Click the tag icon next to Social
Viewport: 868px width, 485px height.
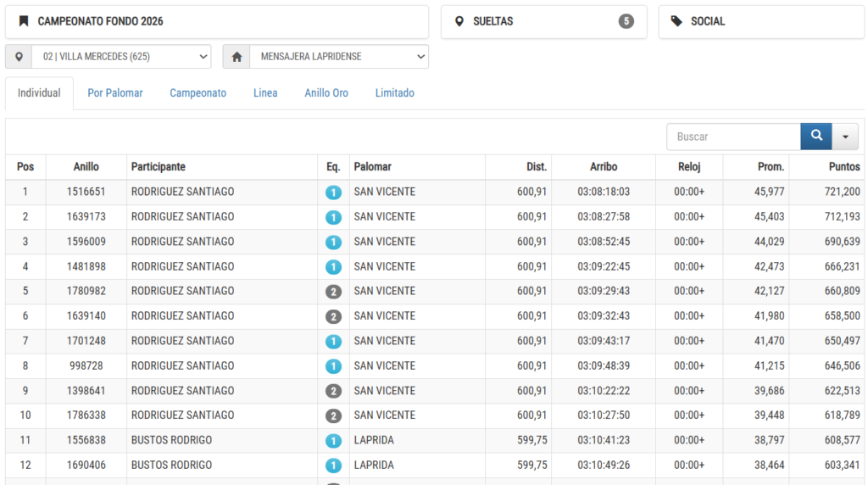tap(676, 21)
